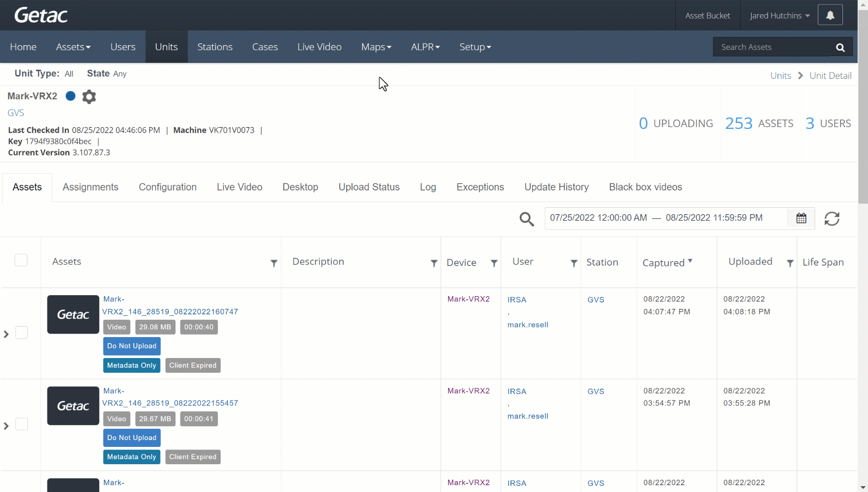The width and height of the screenshot is (868, 492).
Task: Expand row for asset ending 155457
Action: (x=6, y=426)
